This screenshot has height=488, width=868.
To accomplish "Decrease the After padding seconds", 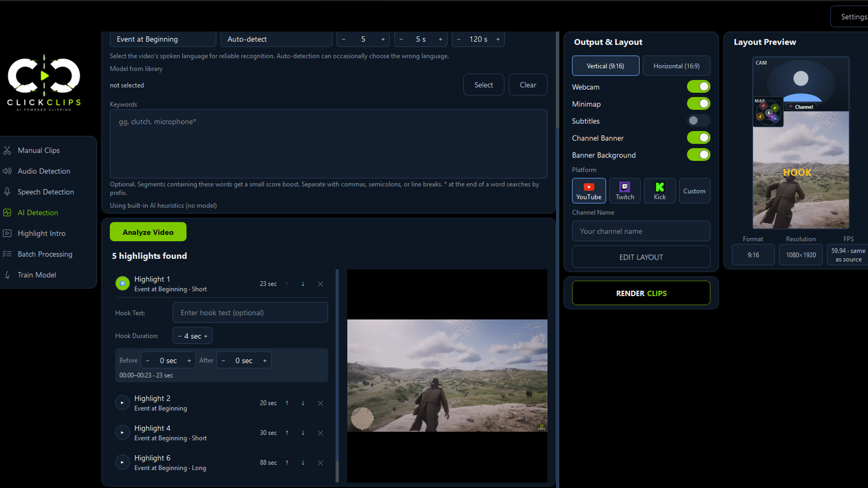I will pyautogui.click(x=223, y=361).
